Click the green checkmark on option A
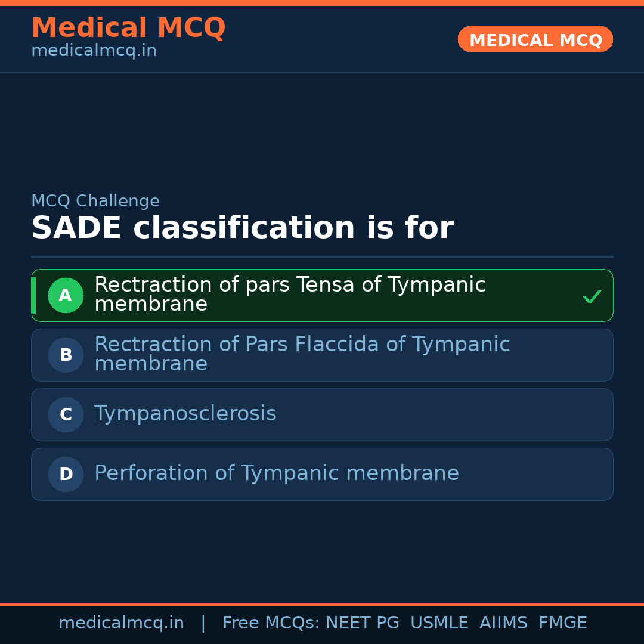 [592, 296]
